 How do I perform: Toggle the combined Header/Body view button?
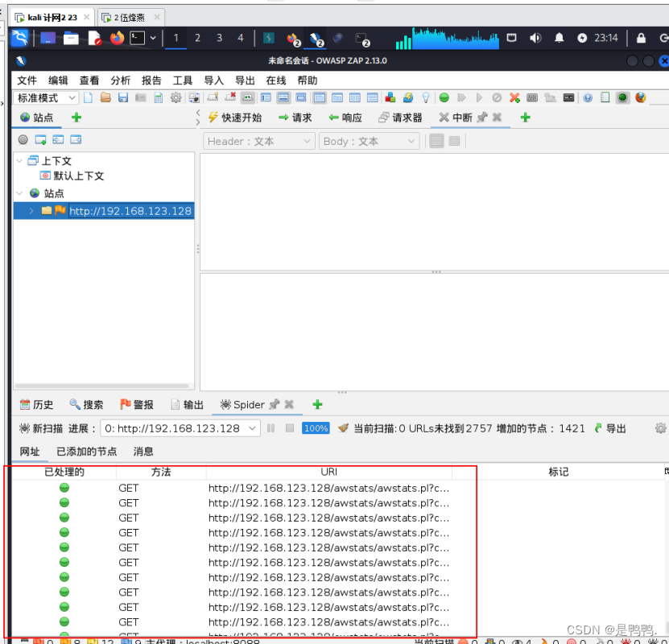pyautogui.click(x=436, y=141)
